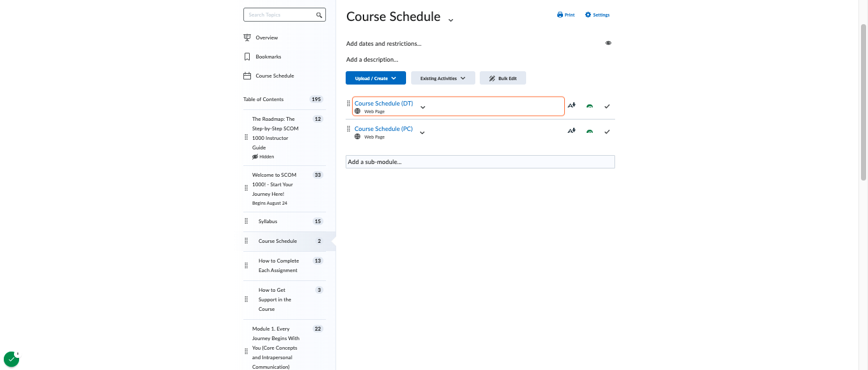Screen dimensions: 868x370
Task: Click the 15 badge beside Syllabus
Action: (x=318, y=221)
